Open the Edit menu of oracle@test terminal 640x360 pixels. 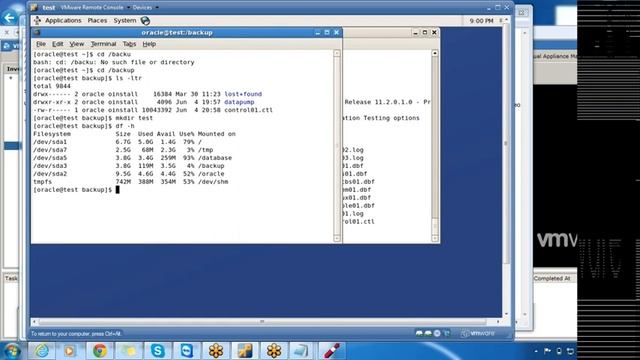58,44
